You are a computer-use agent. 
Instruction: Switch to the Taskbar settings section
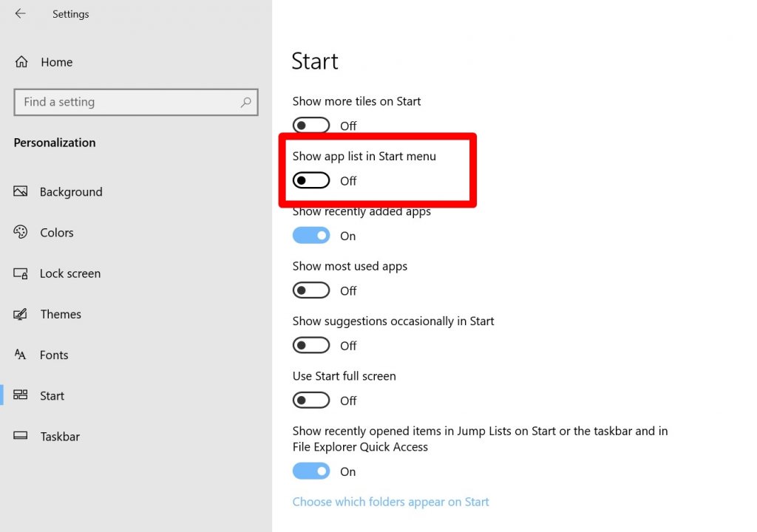click(x=59, y=436)
